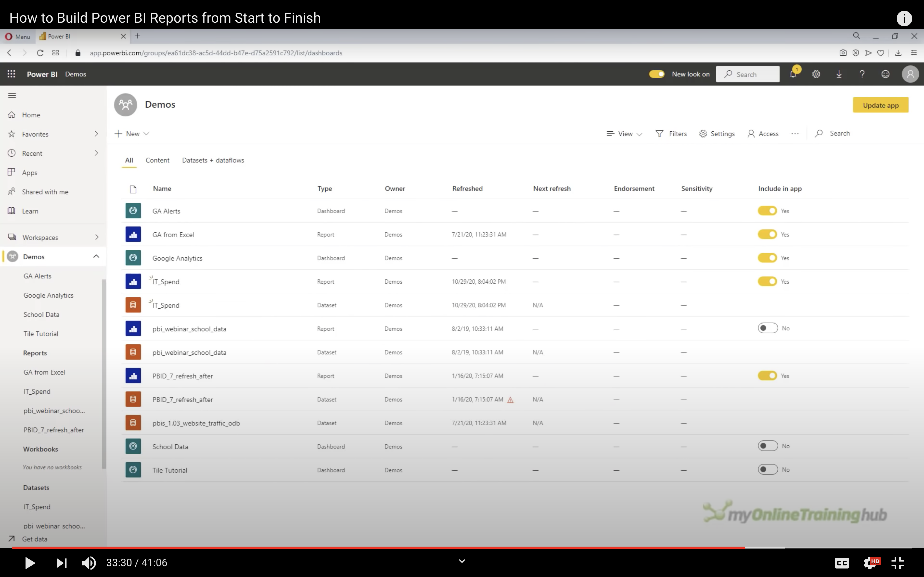Image resolution: width=924 pixels, height=577 pixels.
Task: Collapse the Demos workspace section
Action: 96,257
